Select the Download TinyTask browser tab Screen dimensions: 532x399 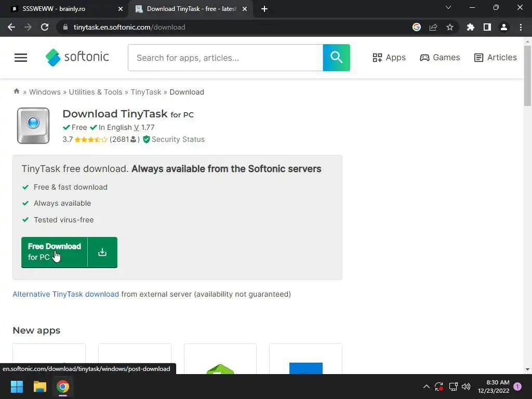click(x=190, y=9)
